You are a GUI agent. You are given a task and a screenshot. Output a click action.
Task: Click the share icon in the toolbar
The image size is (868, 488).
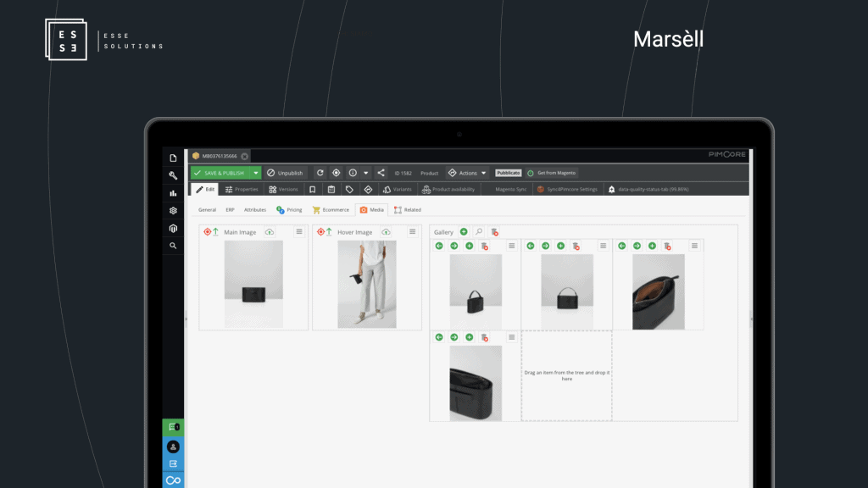(x=381, y=173)
